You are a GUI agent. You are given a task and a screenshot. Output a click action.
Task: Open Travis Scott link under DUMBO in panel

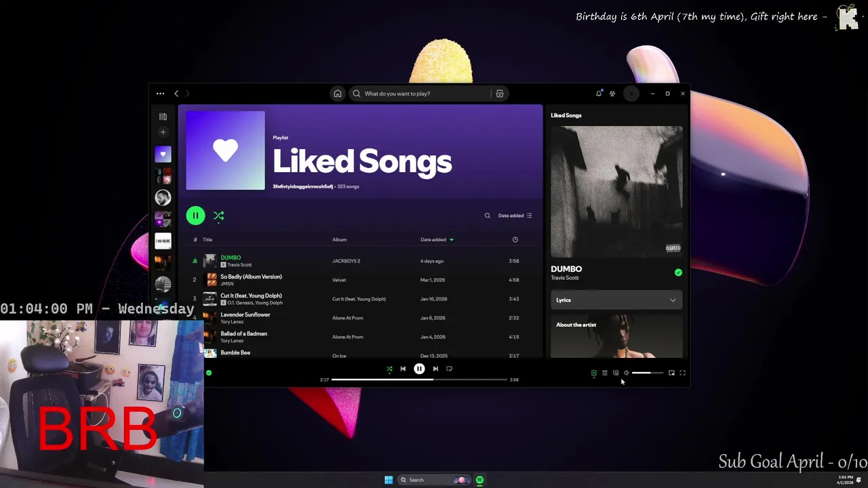pyautogui.click(x=565, y=278)
